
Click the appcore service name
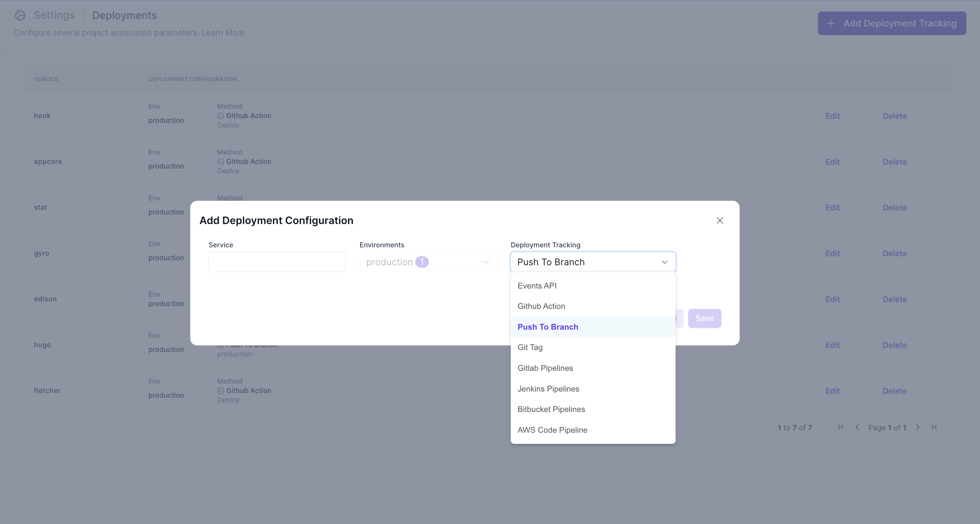tap(48, 161)
